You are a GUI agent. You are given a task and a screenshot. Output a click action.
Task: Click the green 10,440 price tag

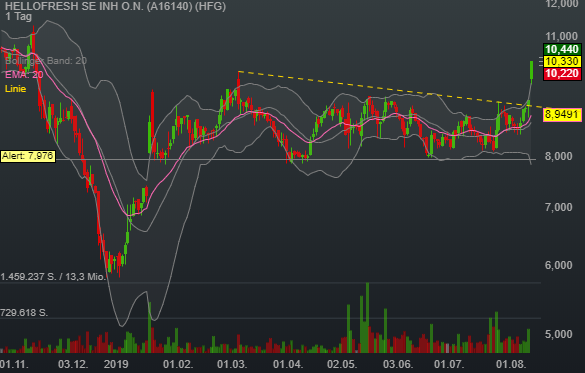click(562, 49)
